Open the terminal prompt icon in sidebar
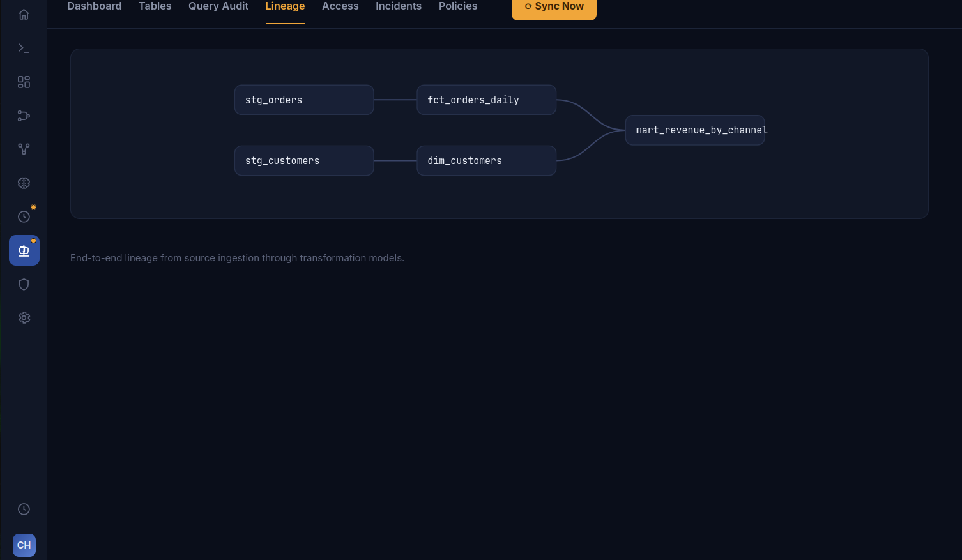The image size is (962, 560). (x=24, y=48)
